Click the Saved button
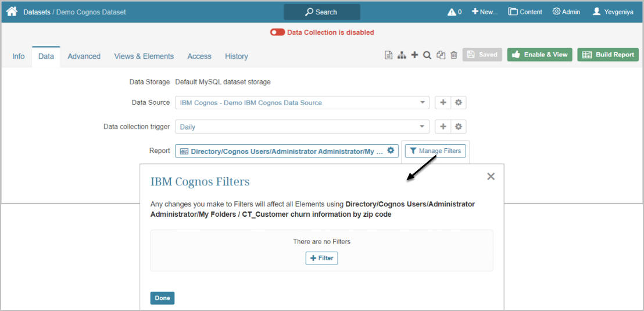The width and height of the screenshot is (644, 311). point(482,55)
